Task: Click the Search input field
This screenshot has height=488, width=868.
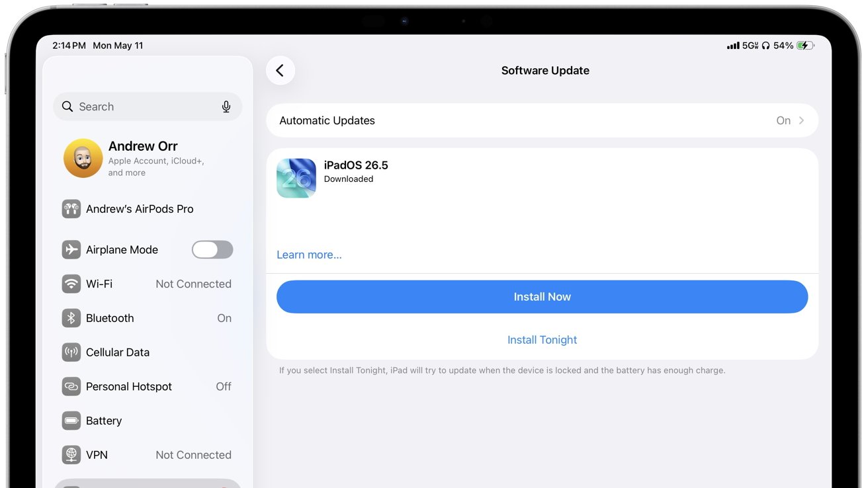Action: 148,106
